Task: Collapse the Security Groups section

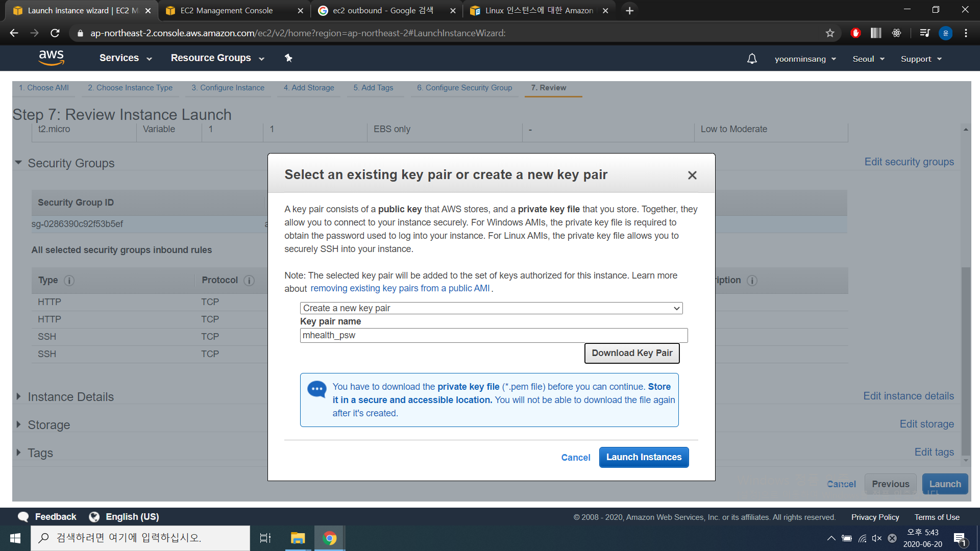Action: [x=19, y=163]
